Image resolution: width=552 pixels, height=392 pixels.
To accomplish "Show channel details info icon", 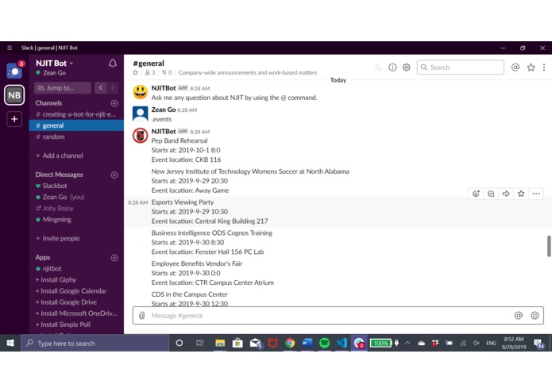I will 392,67.
